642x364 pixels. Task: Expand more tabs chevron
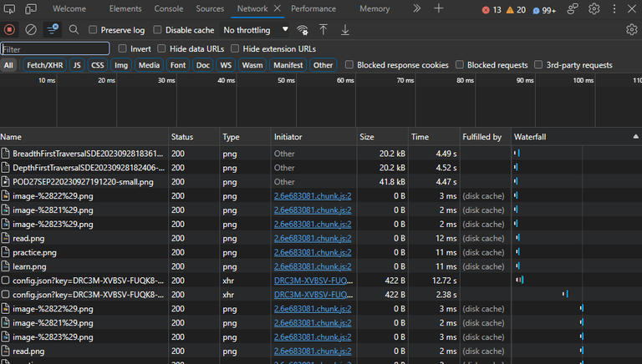[x=417, y=8]
